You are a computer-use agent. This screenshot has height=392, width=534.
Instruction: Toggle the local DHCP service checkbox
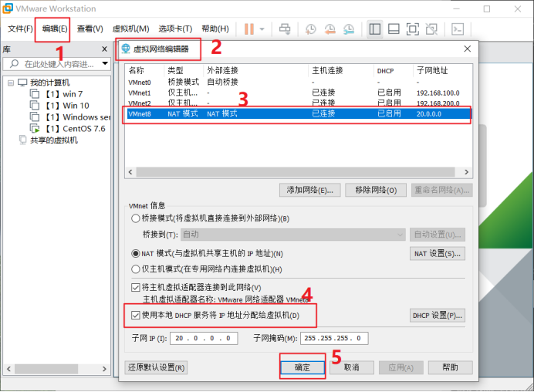coord(136,316)
